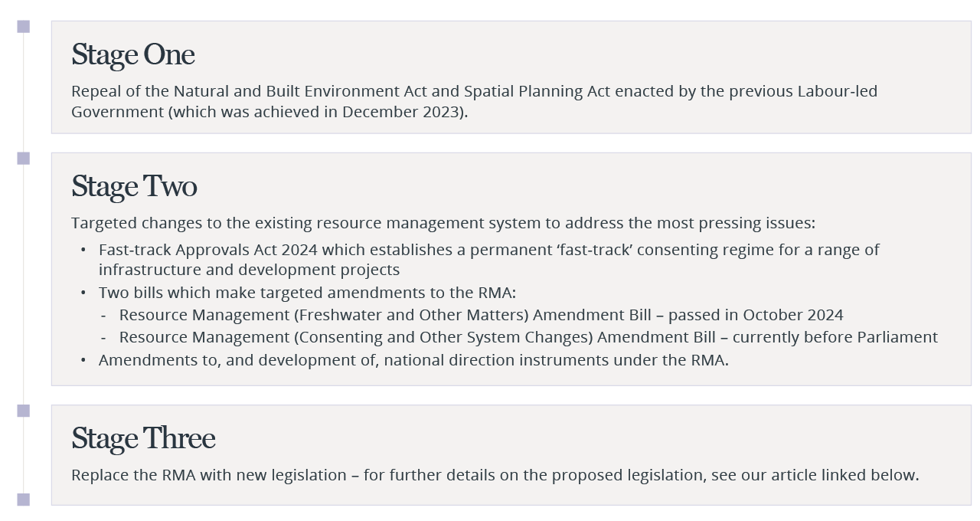Click the Stage Three timeline marker square

[24, 411]
